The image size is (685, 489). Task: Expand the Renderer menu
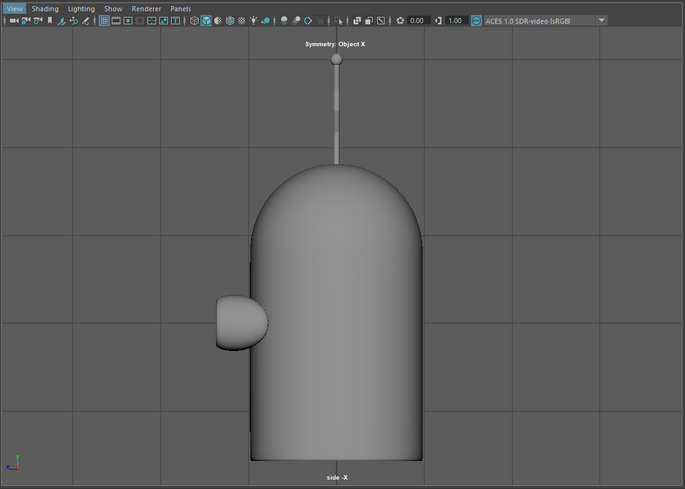tap(146, 9)
